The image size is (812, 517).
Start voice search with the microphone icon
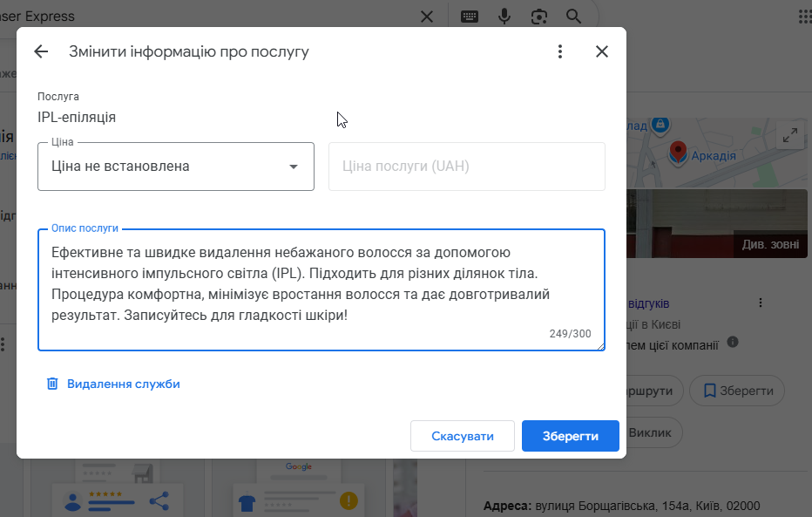(504, 17)
